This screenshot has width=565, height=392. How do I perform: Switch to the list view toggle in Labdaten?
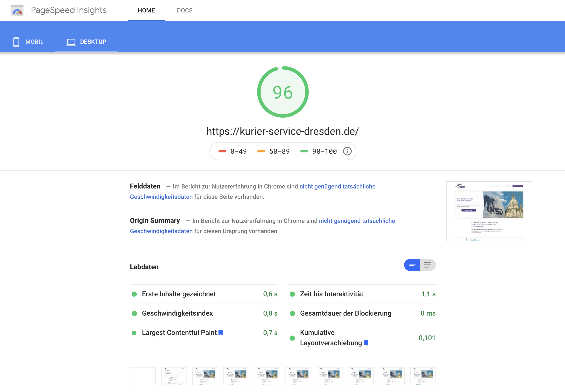(428, 265)
